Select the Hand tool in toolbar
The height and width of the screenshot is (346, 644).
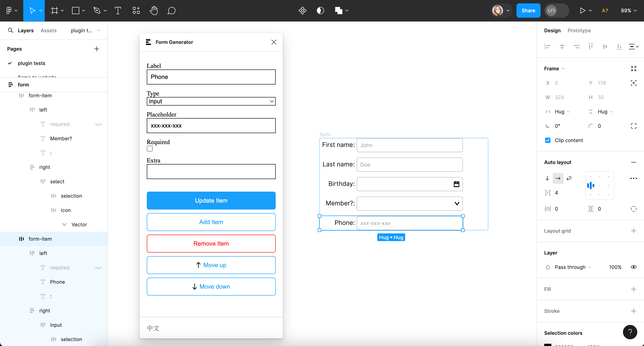click(154, 11)
